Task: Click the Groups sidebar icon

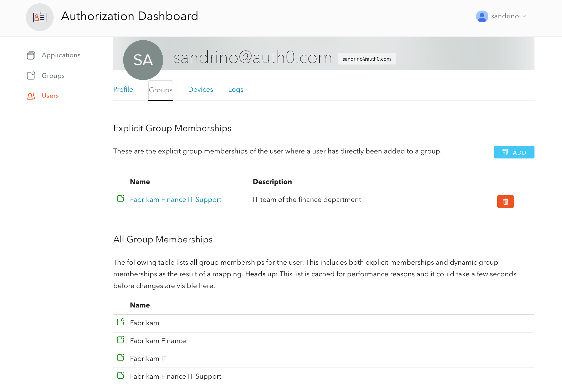Action: point(31,76)
